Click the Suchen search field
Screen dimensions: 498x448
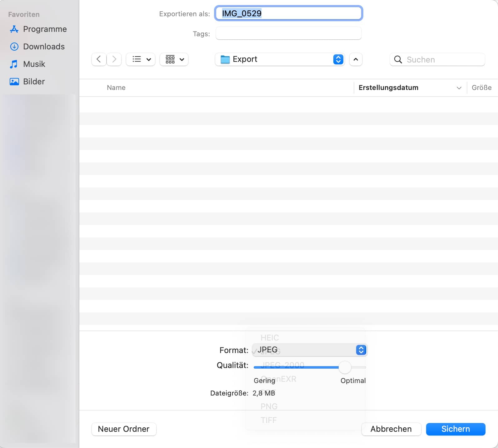[x=437, y=59]
